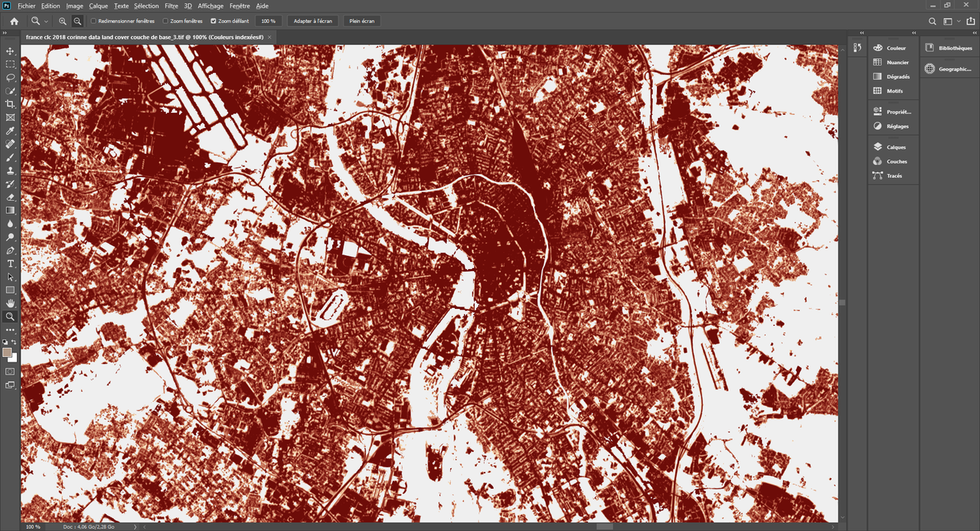The width and height of the screenshot is (980, 531).
Task: Enable Redimensionner fenêtres checkbox
Action: (x=93, y=21)
